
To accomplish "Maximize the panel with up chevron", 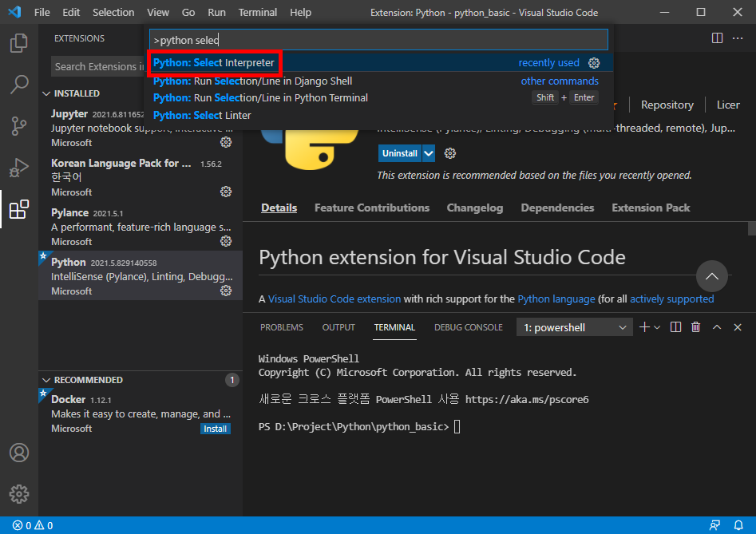I will point(716,327).
